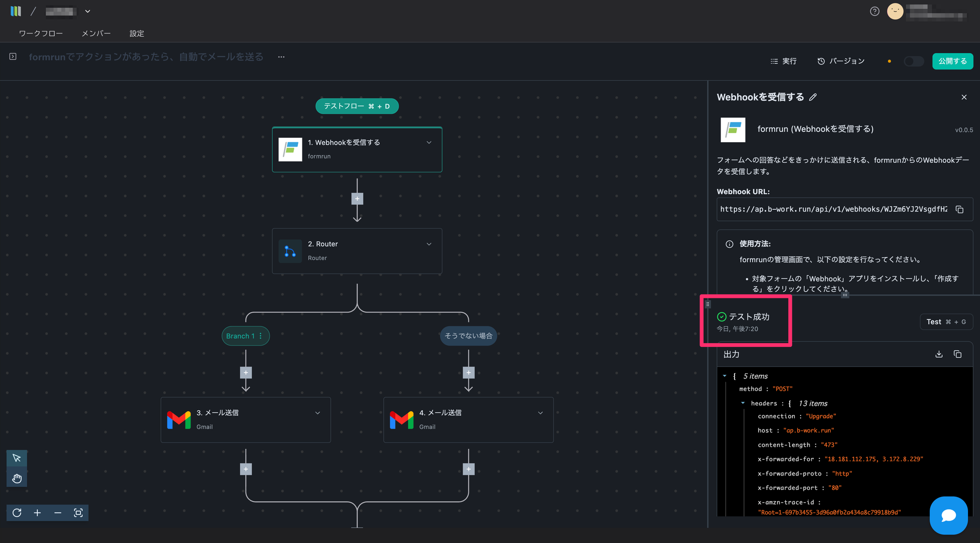The image size is (980, 543).
Task: Open the Gmail step 3 chevron menu
Action: pos(317,413)
